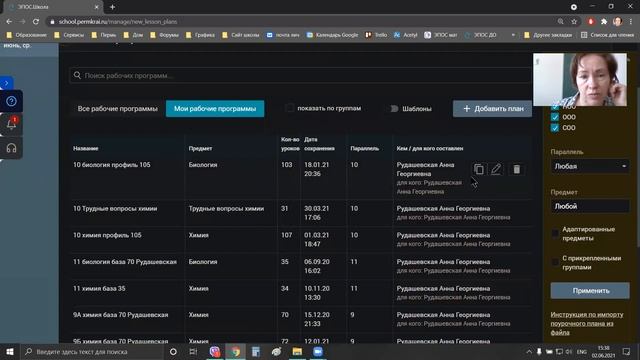Open '10 Трудные вопросы химии' plan row

(x=302, y=213)
